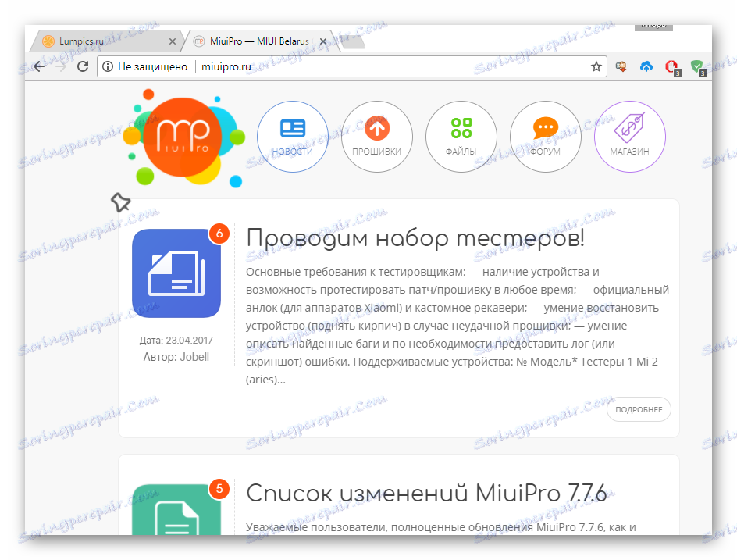Open 'Список изменений MiuiPro 7.7.6' headline
The width and height of the screenshot is (737, 560).
coord(426,494)
